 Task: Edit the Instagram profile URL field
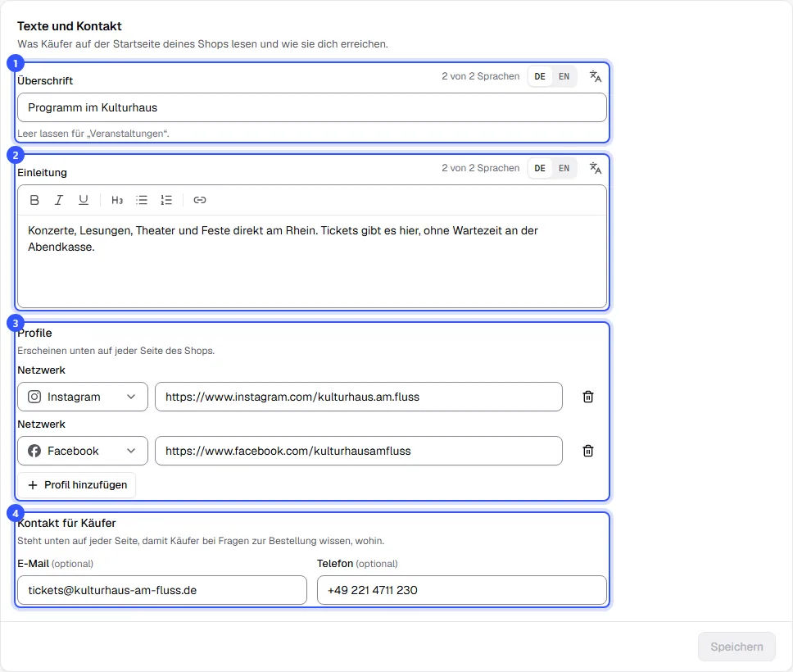click(x=359, y=397)
